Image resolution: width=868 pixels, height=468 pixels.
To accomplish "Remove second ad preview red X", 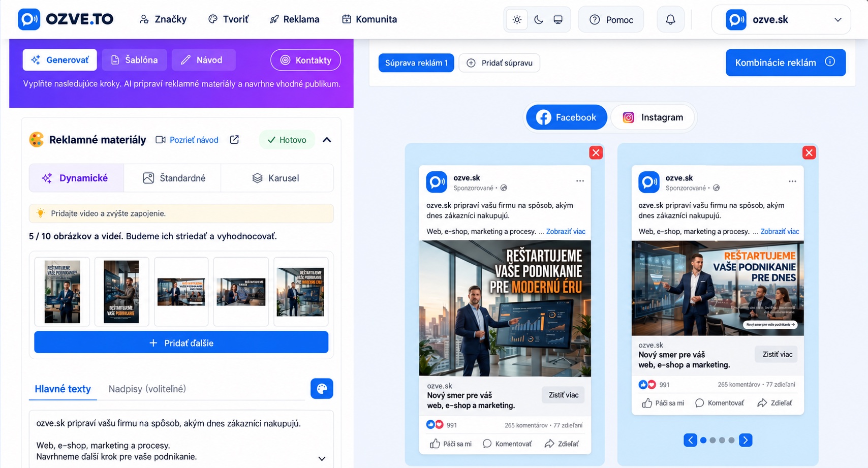I will 809,152.
